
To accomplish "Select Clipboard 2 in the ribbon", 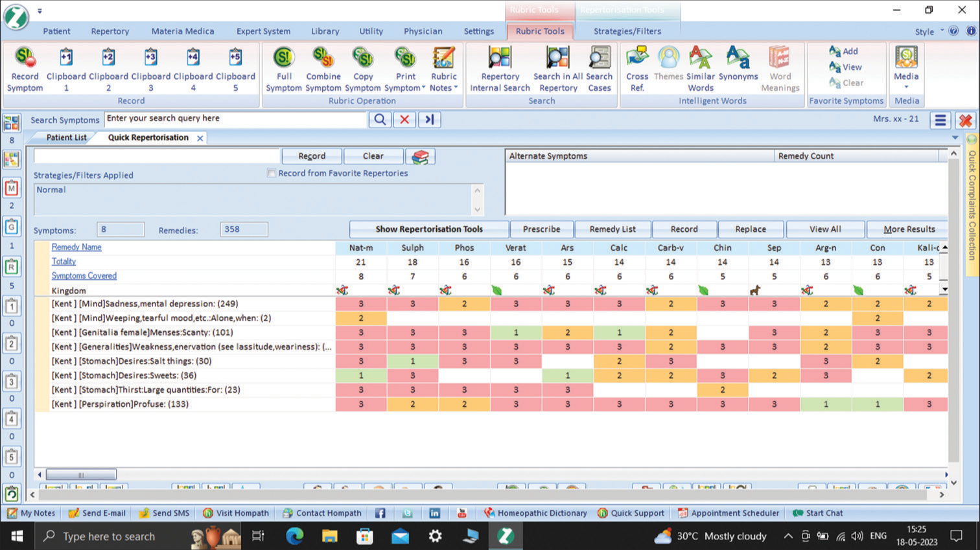I will (108, 69).
